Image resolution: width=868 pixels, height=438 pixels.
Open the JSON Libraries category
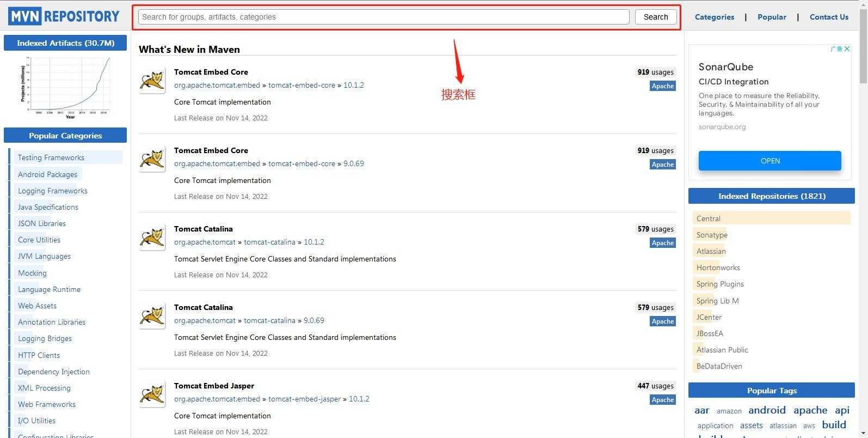42,223
